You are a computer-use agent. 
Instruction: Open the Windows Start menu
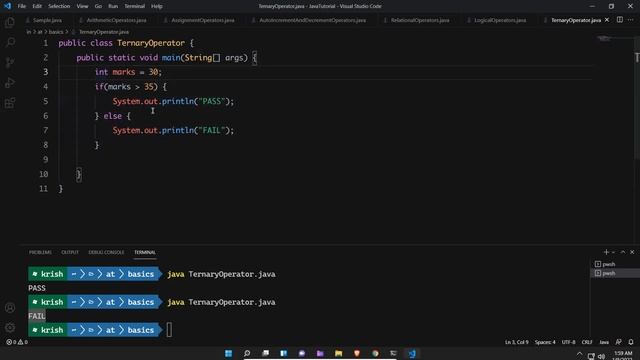(229, 353)
